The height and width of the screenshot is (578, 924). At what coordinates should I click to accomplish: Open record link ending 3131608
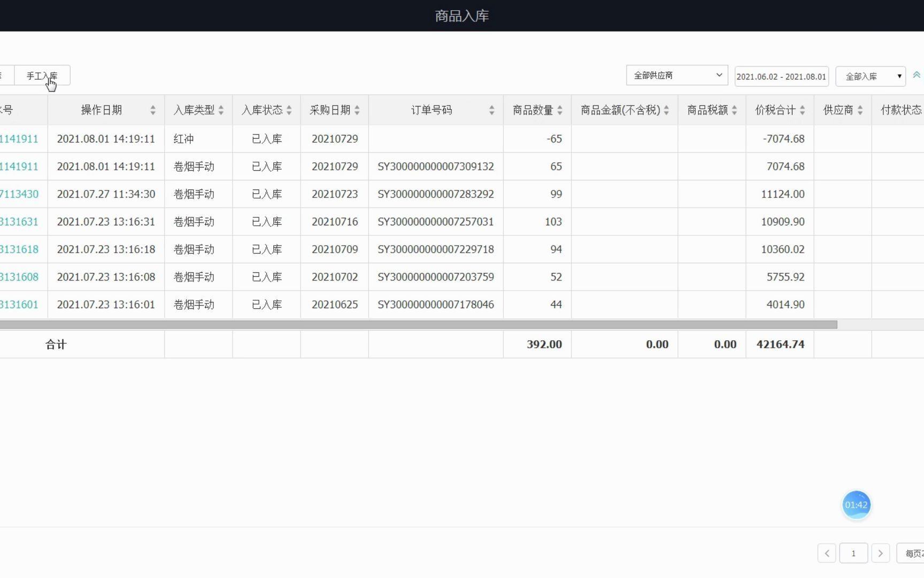[x=19, y=277]
